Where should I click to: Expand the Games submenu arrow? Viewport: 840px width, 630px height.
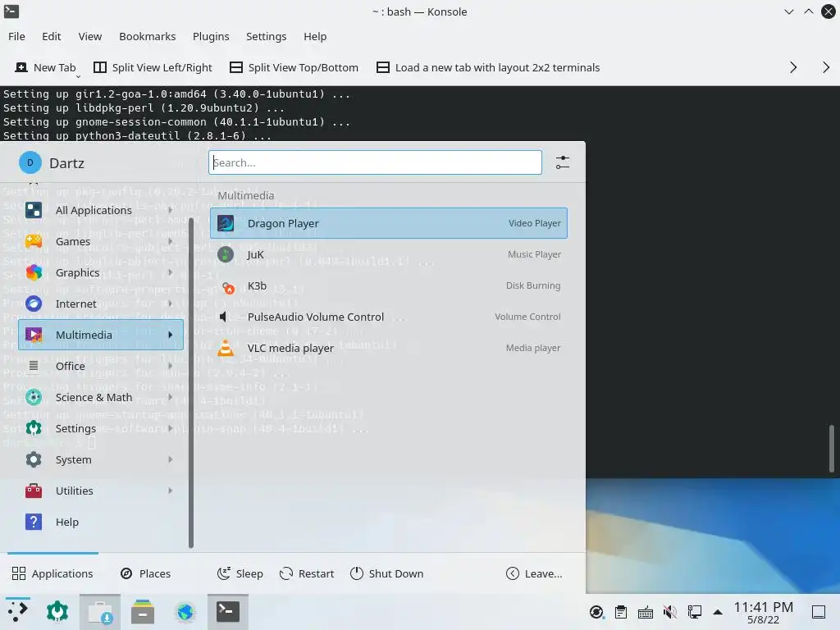point(171,241)
